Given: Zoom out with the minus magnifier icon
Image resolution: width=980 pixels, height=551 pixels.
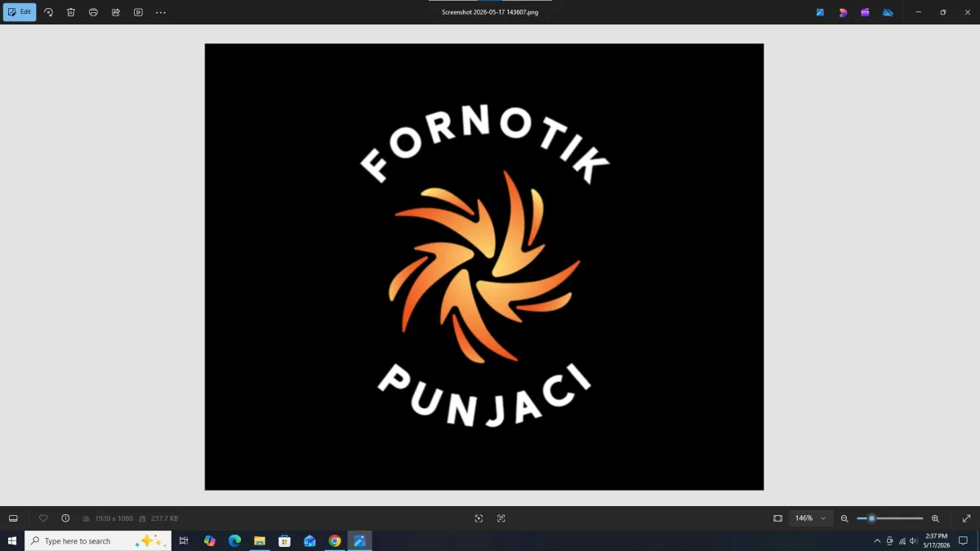Looking at the screenshot, I should [x=844, y=518].
